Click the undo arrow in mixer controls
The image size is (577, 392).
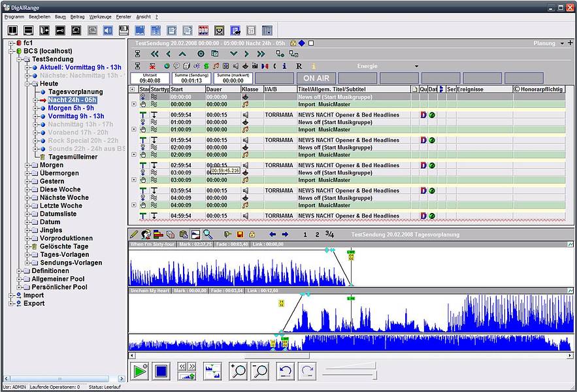pyautogui.click(x=285, y=371)
